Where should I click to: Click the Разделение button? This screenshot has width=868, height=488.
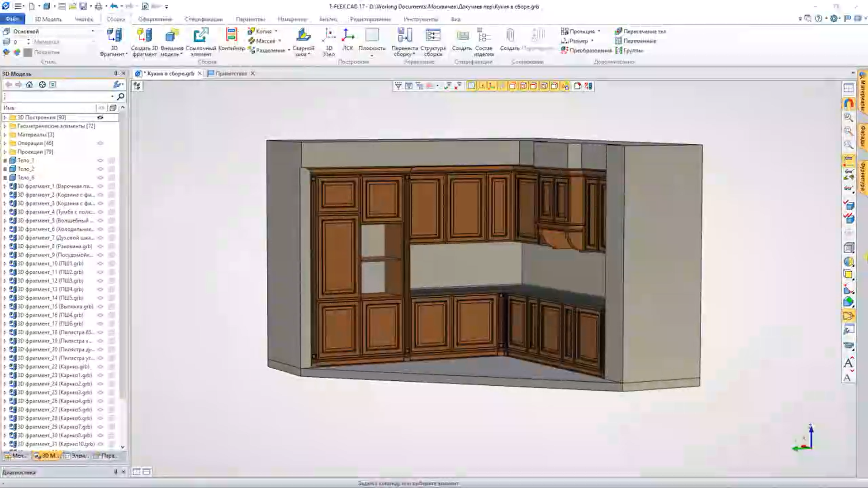tap(267, 50)
